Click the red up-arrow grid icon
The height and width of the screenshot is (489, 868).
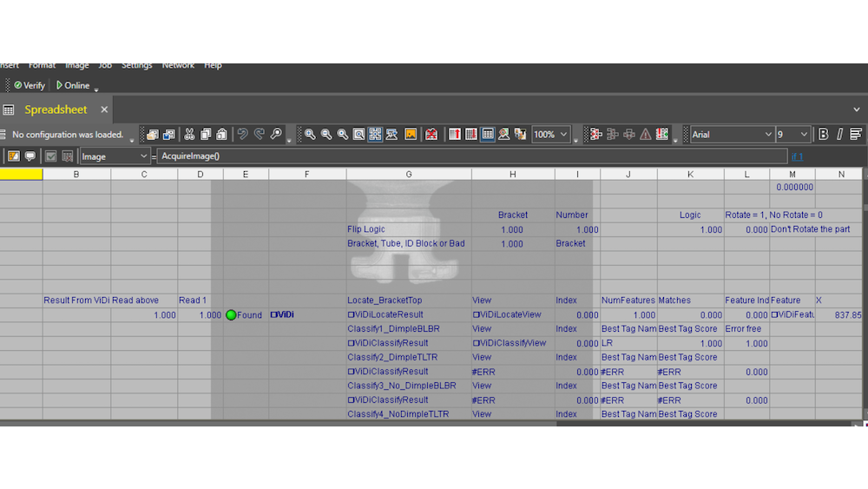455,135
